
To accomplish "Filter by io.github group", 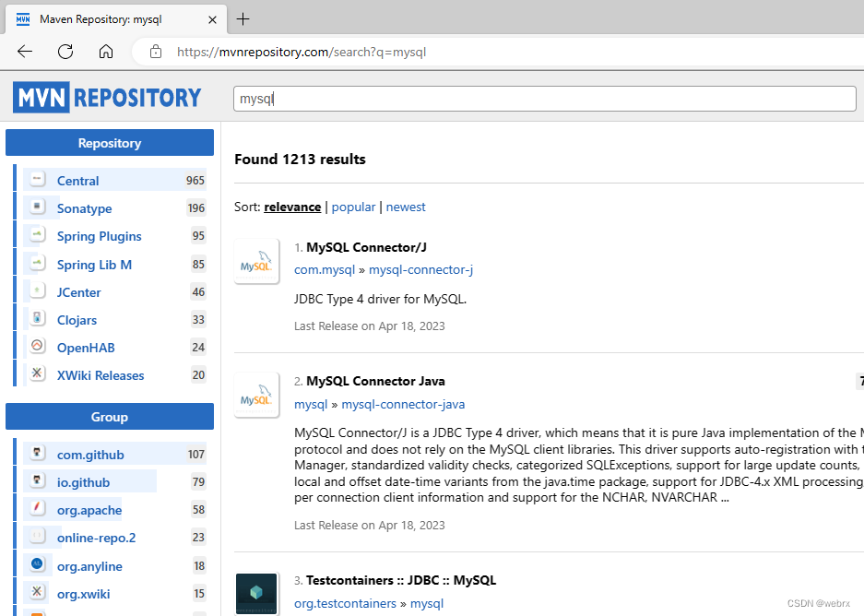I will (x=83, y=482).
